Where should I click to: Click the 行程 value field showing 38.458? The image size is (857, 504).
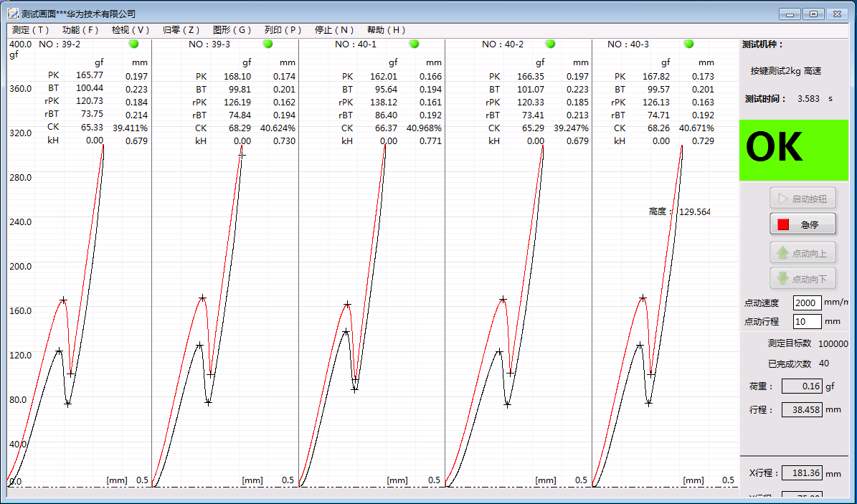tap(802, 410)
